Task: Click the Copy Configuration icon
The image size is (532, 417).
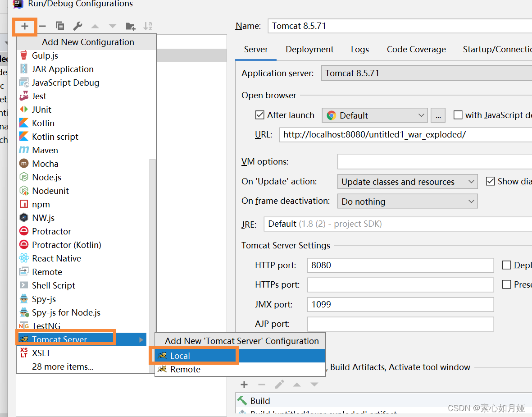Action: click(x=60, y=26)
